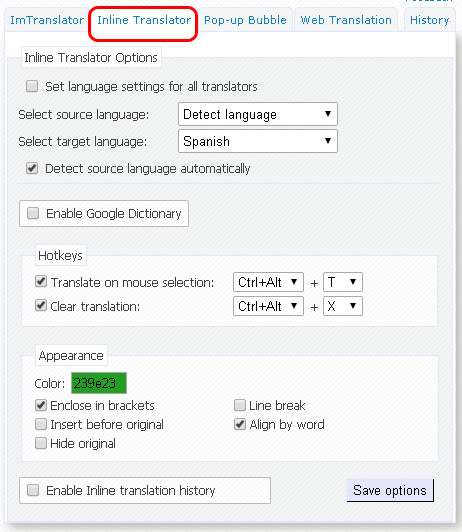The width and height of the screenshot is (462, 532).
Task: Click the green 239e23 color field
Action: tap(99, 383)
